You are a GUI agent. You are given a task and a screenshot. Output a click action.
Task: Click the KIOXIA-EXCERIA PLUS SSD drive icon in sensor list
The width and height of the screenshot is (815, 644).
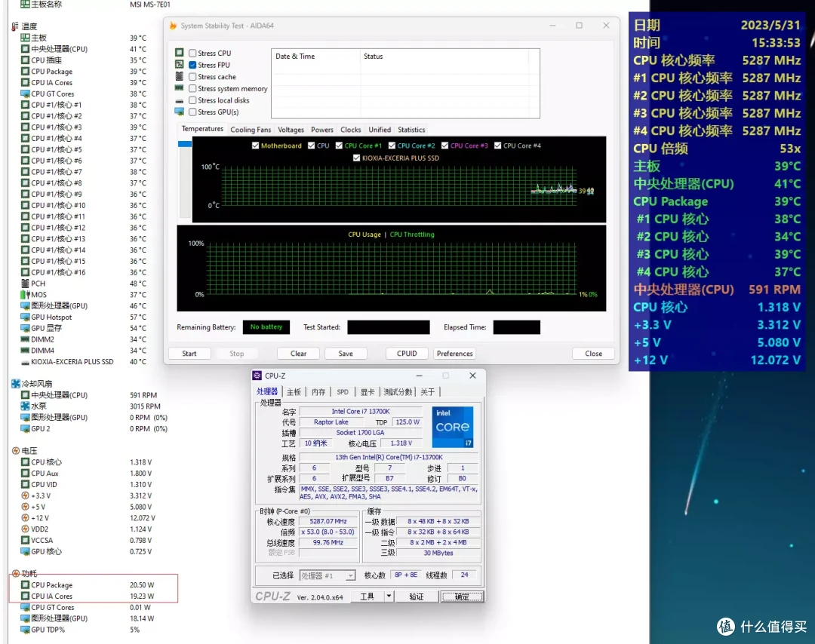[25, 362]
